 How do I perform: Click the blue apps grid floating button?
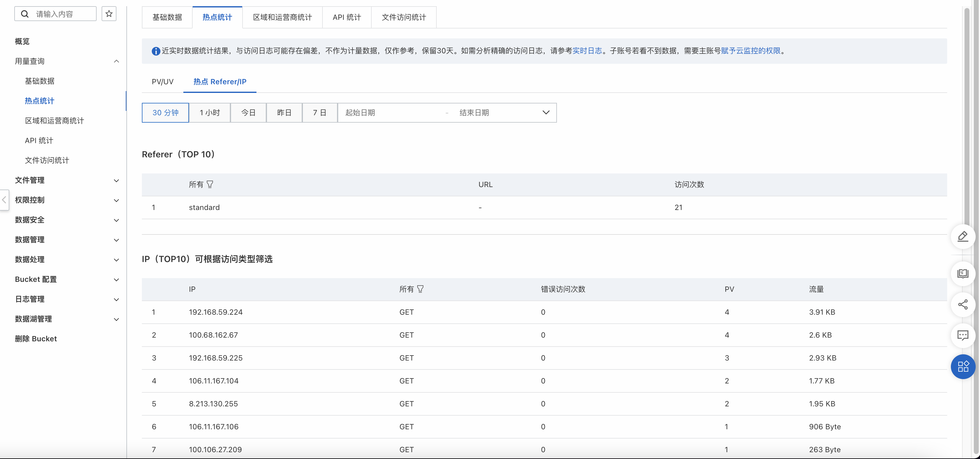tap(963, 367)
